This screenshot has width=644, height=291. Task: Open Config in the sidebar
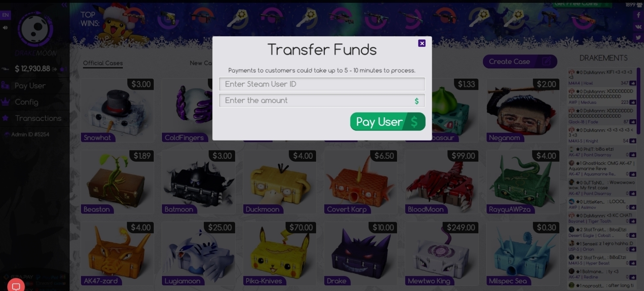coord(27,102)
